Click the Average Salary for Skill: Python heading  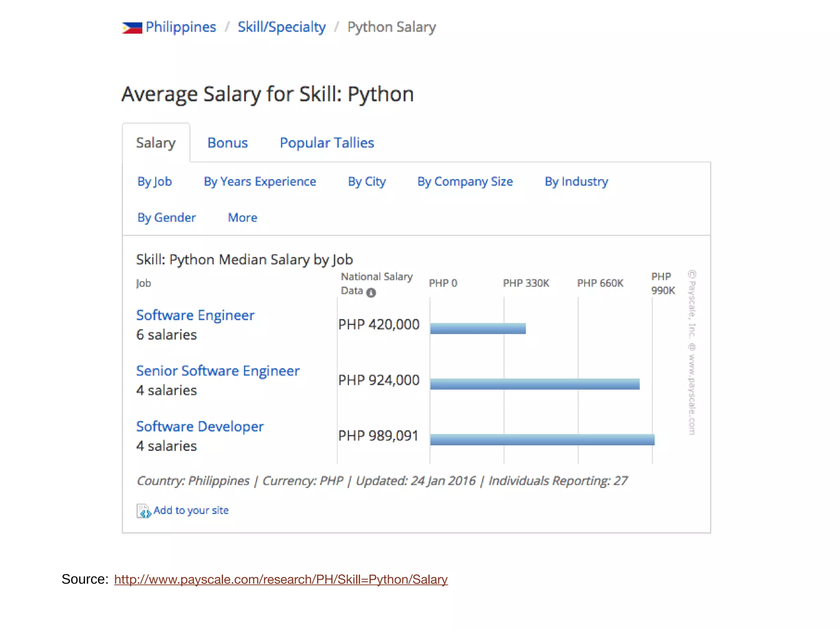pos(268,94)
